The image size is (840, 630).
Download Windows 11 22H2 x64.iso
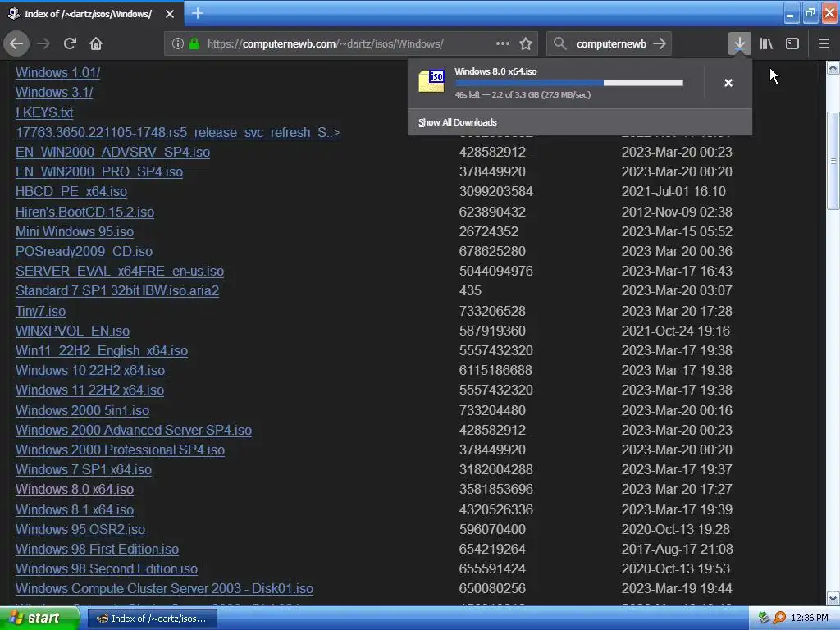[x=89, y=390]
